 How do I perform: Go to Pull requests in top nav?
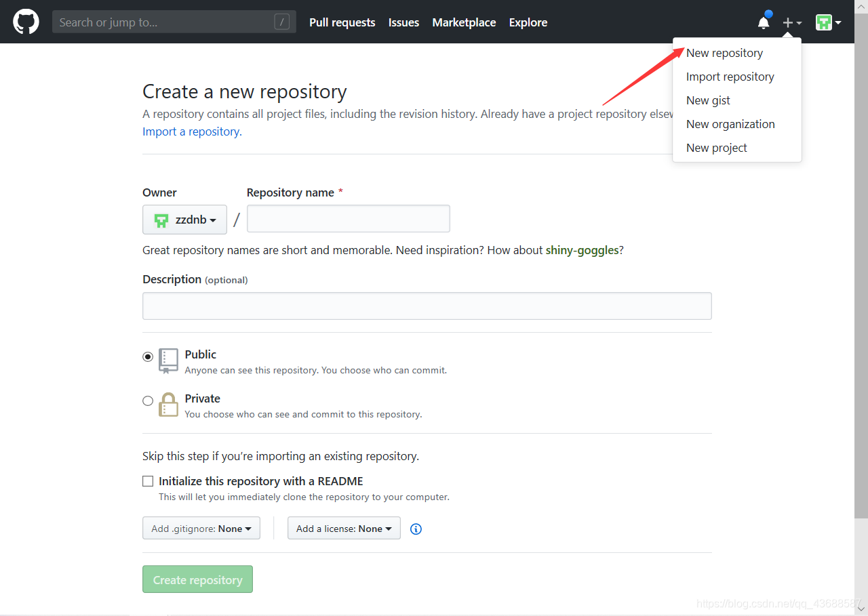tap(342, 22)
